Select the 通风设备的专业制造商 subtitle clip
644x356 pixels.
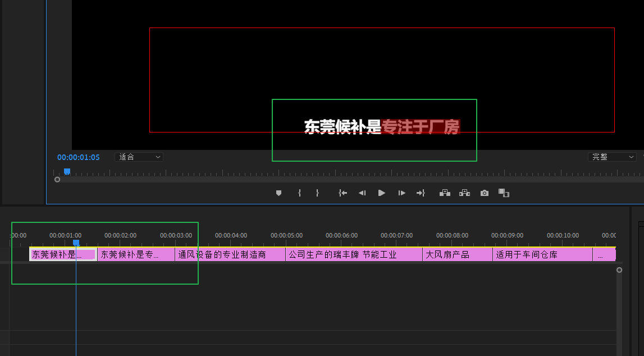pyautogui.click(x=230, y=255)
